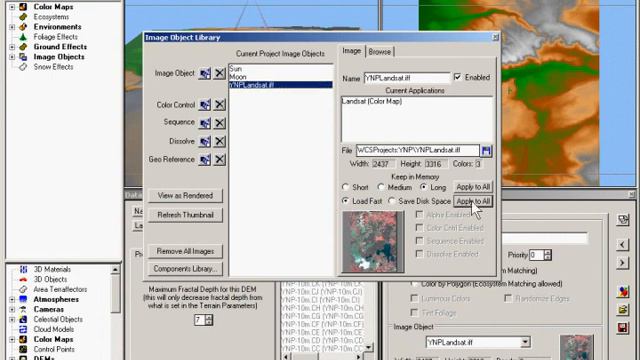Remove Geo Reference with its X icon
The image size is (640, 360).
click(220, 160)
